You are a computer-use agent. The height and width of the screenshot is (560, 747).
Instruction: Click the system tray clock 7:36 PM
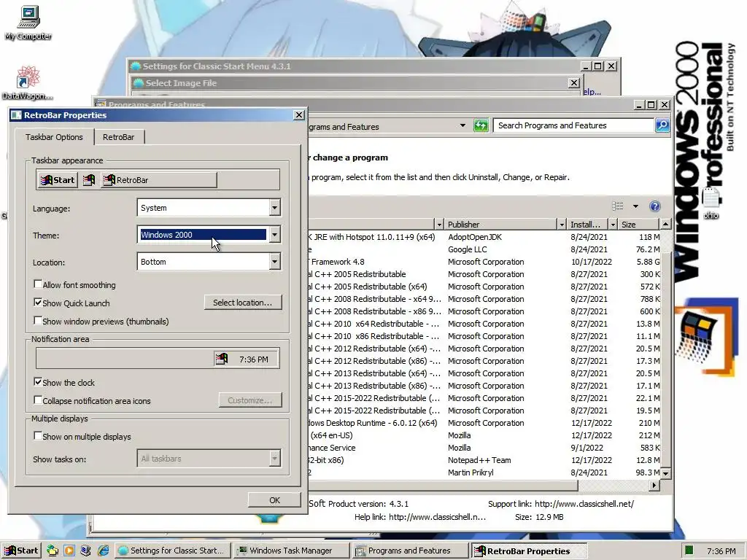[x=721, y=551]
